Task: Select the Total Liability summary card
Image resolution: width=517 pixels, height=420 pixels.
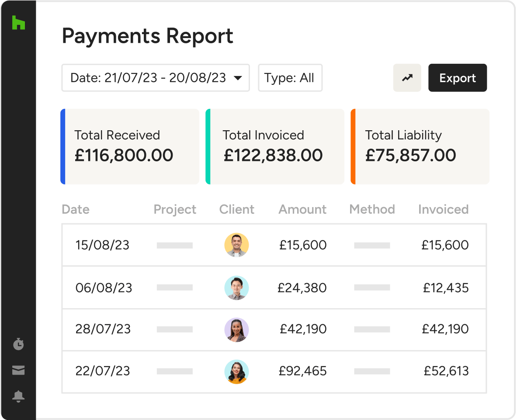Action: [x=420, y=146]
